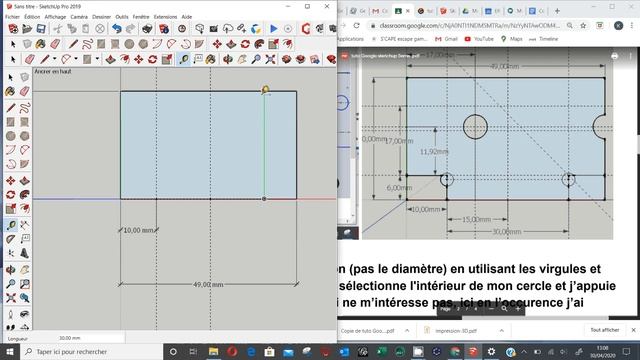Select the Protractor tool in left palette
The image size is (640, 360).
11,239
